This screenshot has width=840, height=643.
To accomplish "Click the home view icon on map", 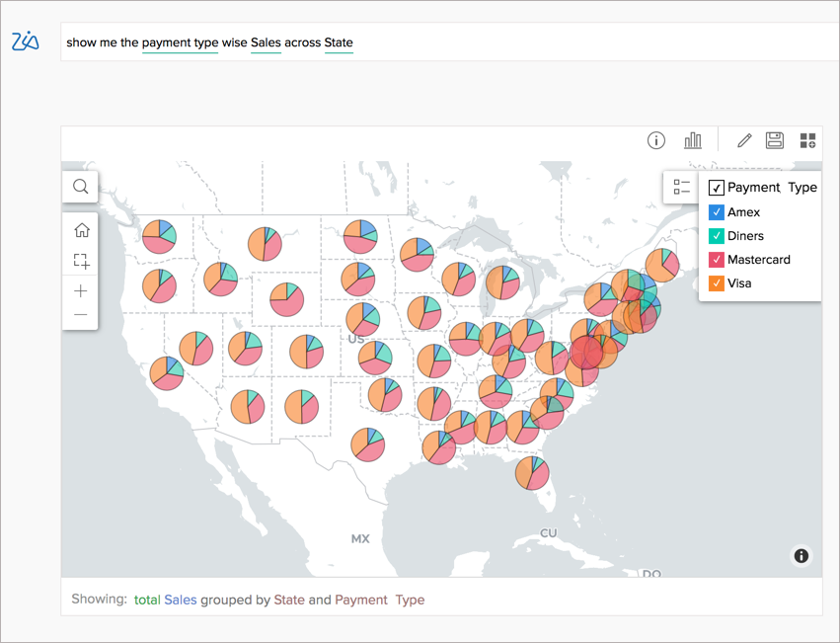I will (x=80, y=229).
